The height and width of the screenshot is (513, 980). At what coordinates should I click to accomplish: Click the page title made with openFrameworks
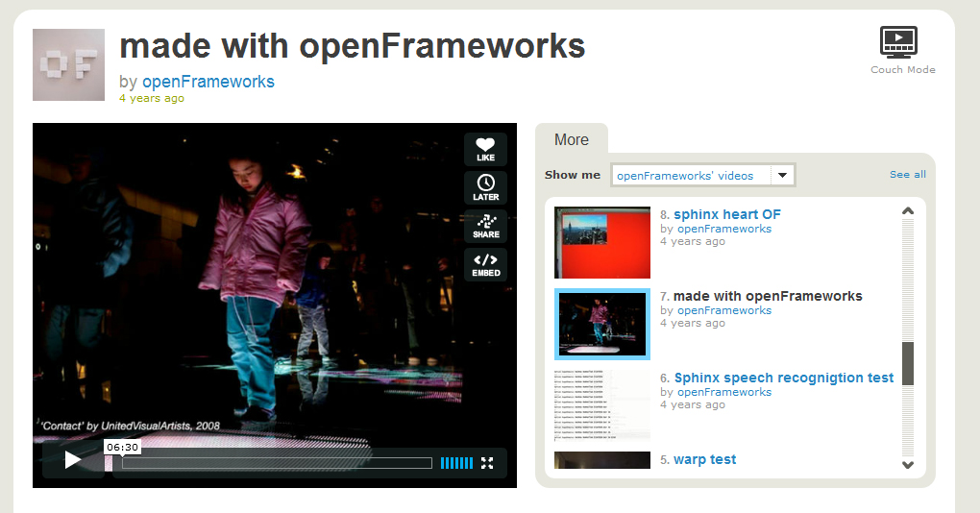click(352, 46)
